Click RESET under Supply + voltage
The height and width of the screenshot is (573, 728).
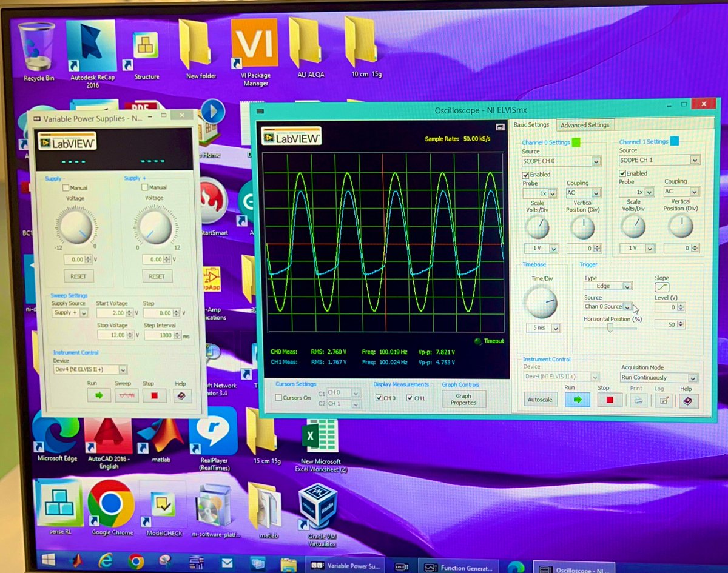click(x=157, y=276)
